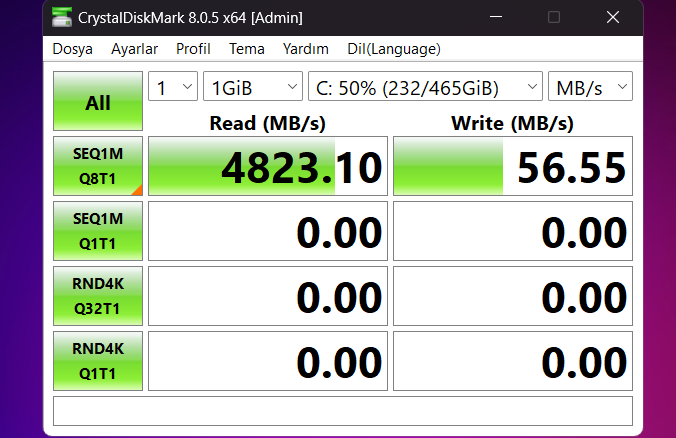Open the Ayarlar menu

point(134,49)
